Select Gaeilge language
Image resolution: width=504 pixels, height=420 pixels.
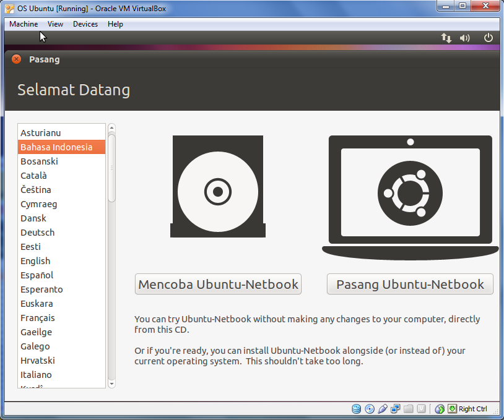pos(61,332)
